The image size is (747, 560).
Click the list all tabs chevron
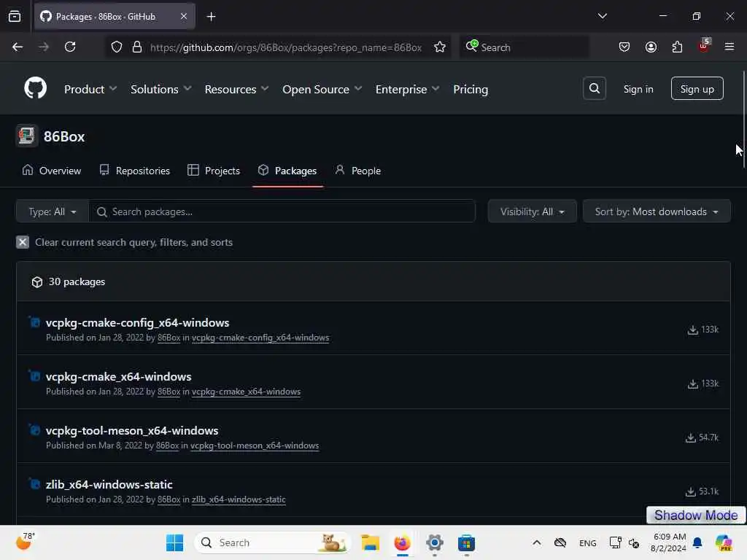[x=602, y=16]
